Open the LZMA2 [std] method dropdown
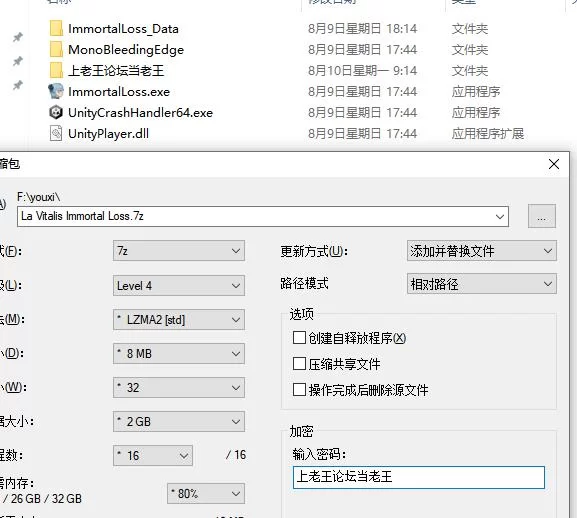Viewport: 577px width, 518px height. (x=179, y=320)
